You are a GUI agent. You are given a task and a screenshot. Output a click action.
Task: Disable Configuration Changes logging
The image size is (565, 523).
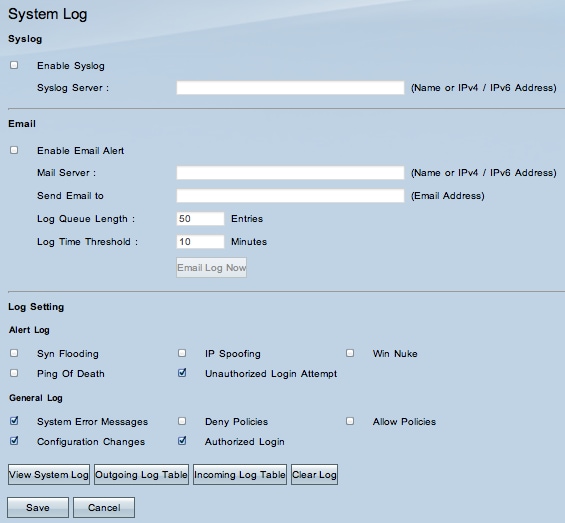14,440
